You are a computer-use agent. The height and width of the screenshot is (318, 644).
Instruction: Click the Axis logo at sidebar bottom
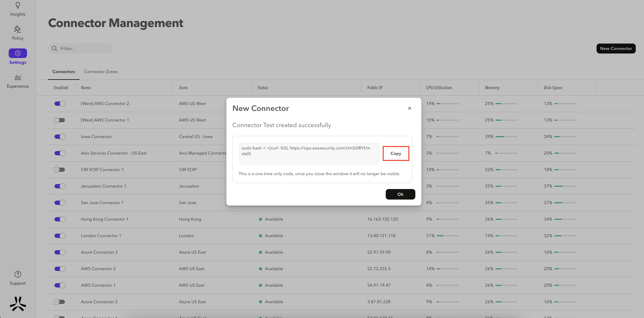(x=18, y=304)
